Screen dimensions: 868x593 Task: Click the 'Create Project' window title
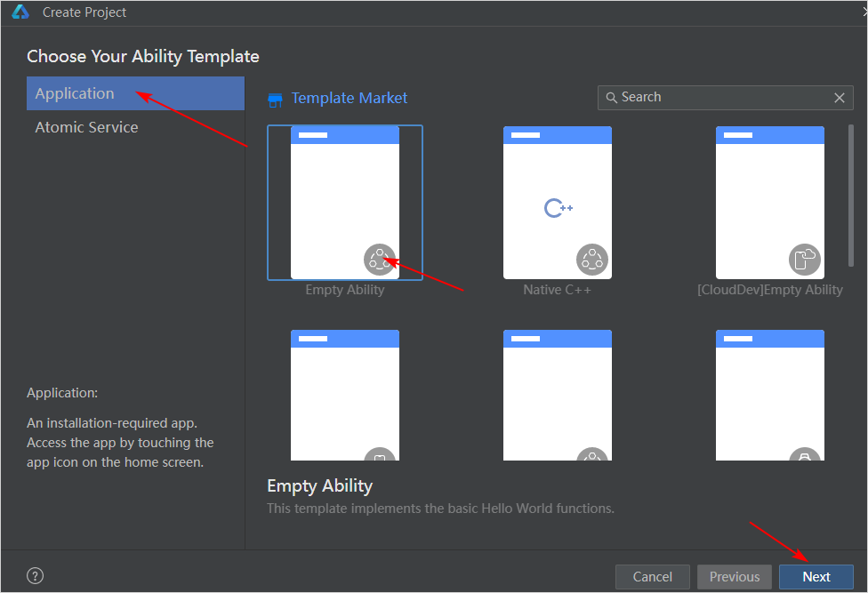pos(84,12)
